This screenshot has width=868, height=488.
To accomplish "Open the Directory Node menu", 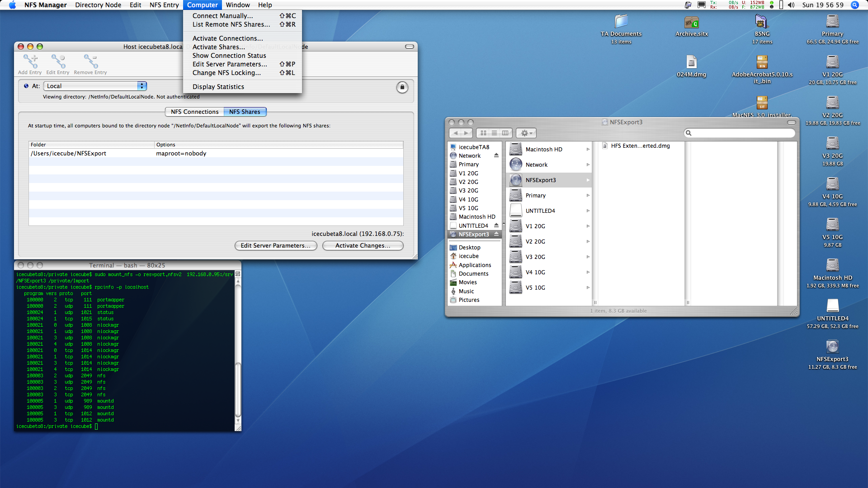I will coord(98,5).
